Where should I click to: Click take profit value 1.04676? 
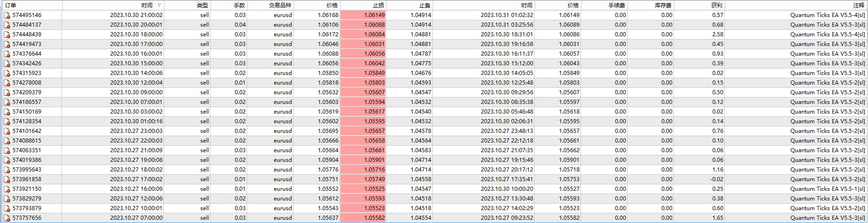[421, 73]
